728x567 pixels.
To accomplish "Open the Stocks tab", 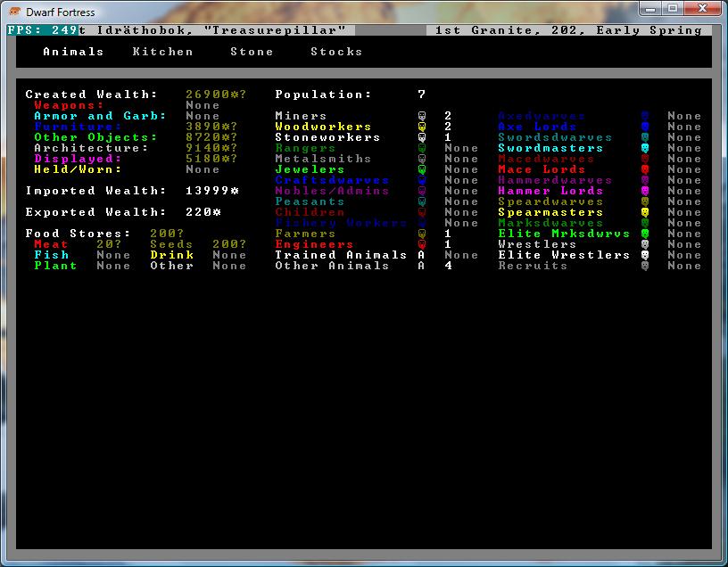I will (x=336, y=52).
